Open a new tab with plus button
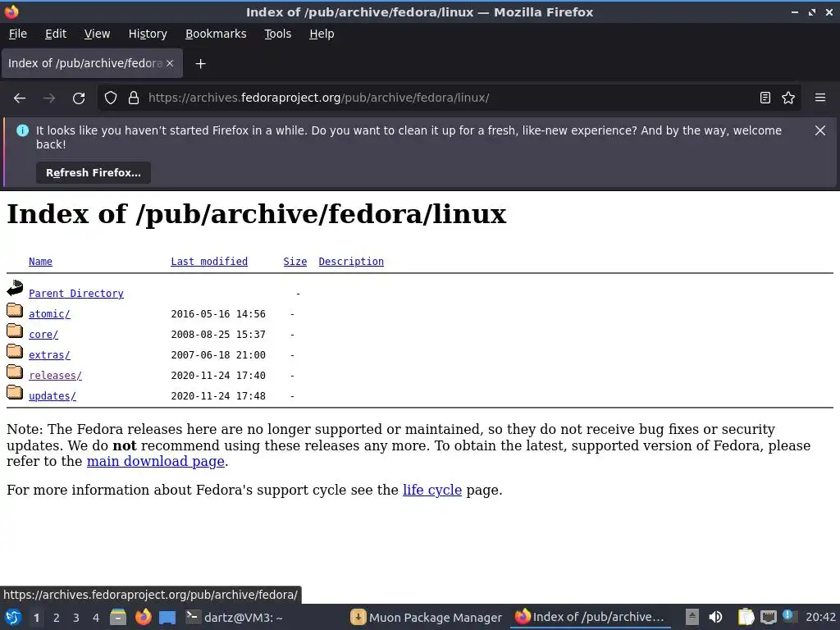The width and height of the screenshot is (840, 630). (x=200, y=64)
